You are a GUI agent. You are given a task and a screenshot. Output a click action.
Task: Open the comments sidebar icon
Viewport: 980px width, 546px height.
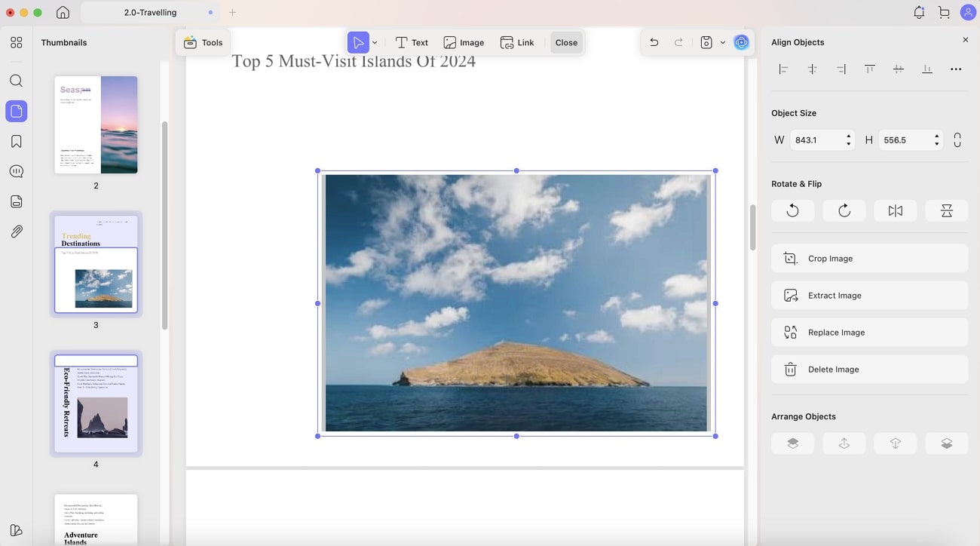[16, 171]
